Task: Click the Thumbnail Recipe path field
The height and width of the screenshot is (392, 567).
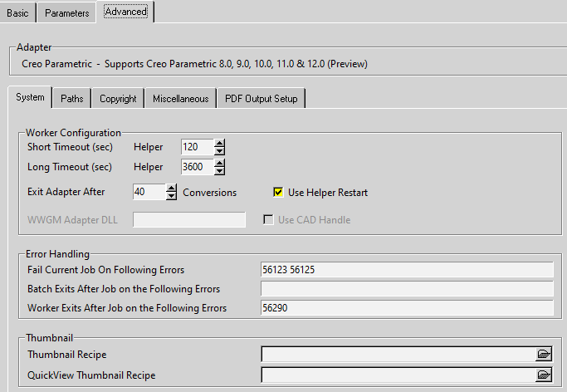Action: pos(398,355)
